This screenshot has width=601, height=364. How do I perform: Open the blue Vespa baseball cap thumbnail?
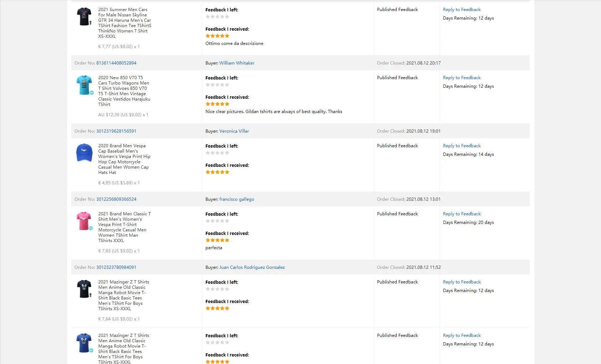[84, 153]
